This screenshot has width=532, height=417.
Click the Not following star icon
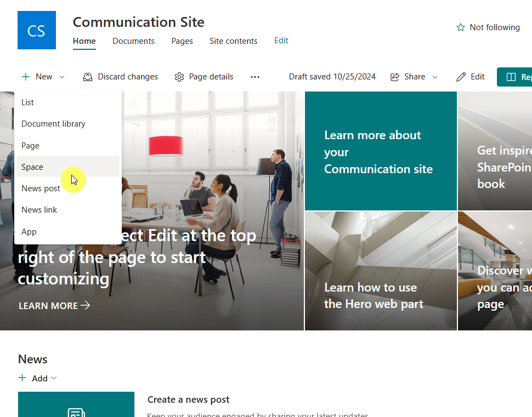[x=460, y=27]
